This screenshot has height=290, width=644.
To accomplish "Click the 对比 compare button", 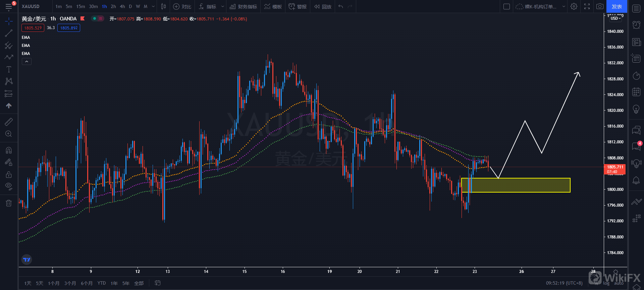I will coord(182,6).
